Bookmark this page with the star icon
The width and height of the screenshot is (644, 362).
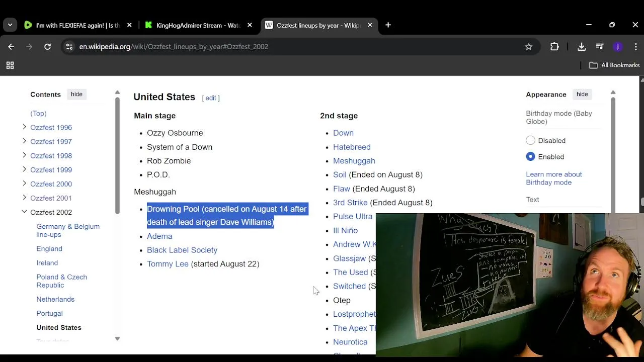(x=529, y=47)
